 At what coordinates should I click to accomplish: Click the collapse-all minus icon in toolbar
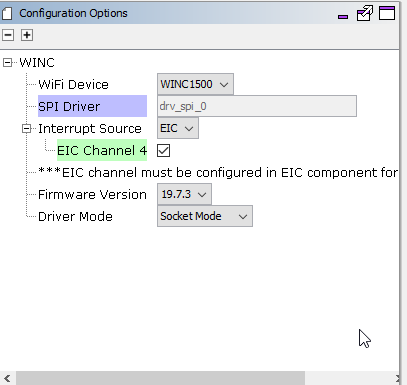(x=8, y=35)
